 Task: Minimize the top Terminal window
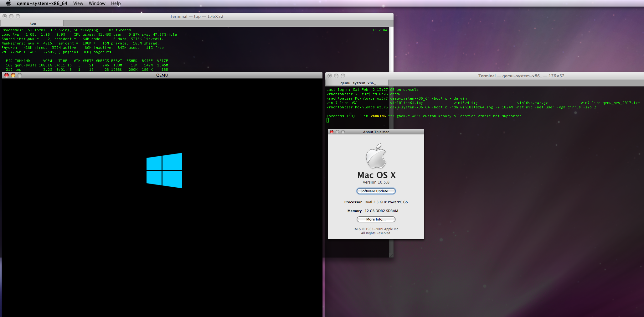(x=11, y=16)
